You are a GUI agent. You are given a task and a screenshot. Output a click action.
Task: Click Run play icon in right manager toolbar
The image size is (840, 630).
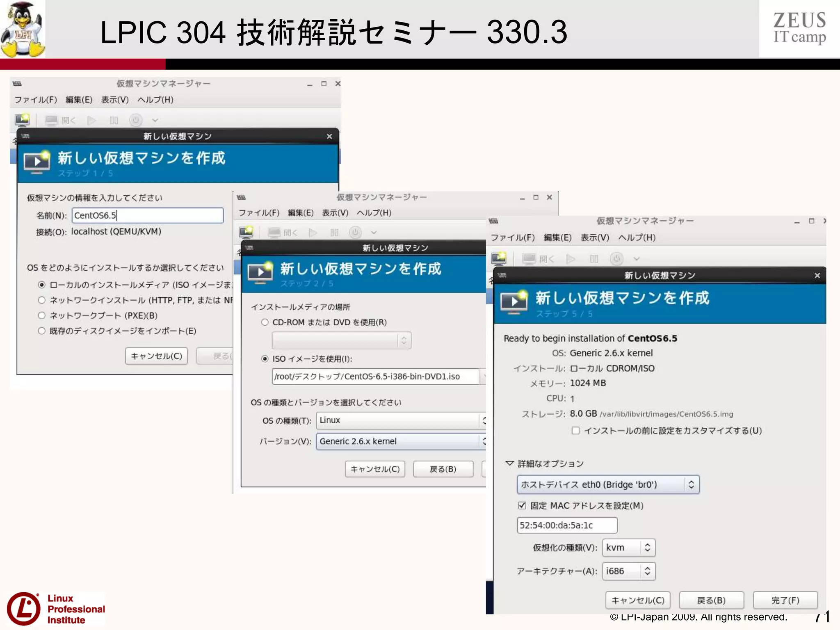pyautogui.click(x=571, y=259)
